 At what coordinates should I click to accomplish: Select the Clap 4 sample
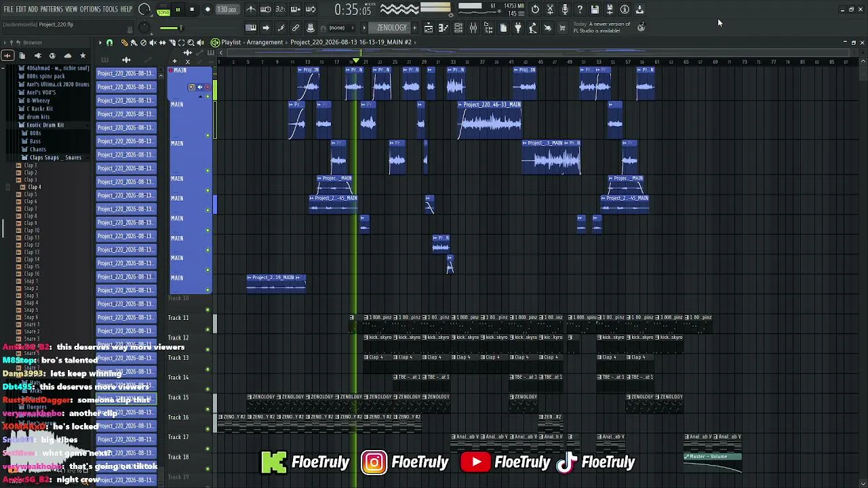[33, 187]
